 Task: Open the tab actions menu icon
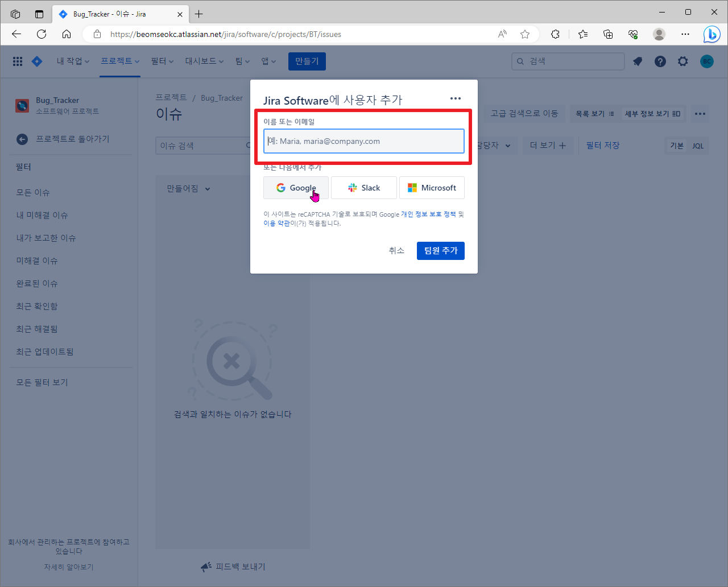39,14
